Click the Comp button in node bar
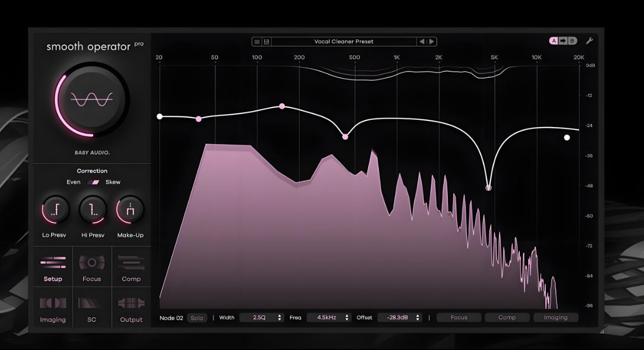The height and width of the screenshot is (350, 644). tap(507, 317)
